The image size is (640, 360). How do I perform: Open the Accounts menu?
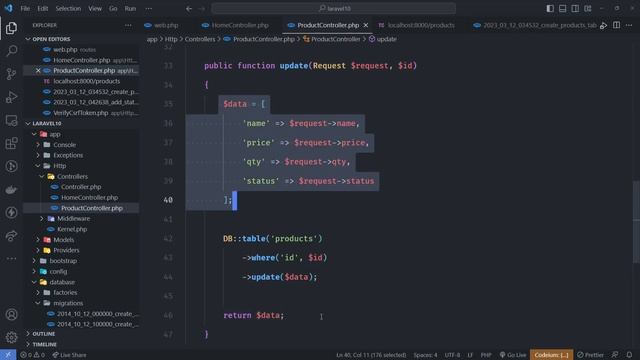point(11,314)
